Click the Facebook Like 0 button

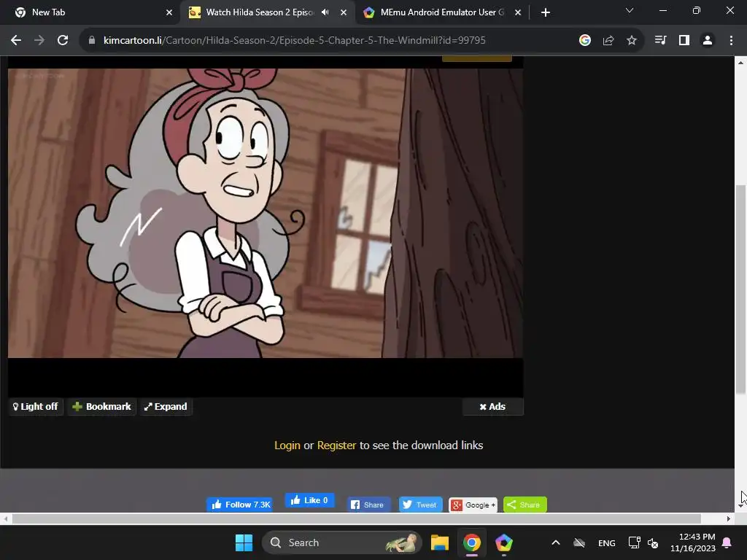click(309, 500)
